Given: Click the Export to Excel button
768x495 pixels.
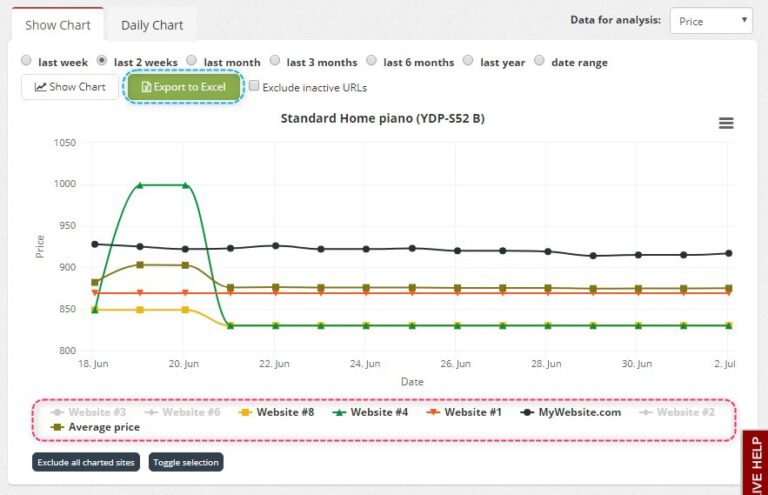Looking at the screenshot, I should (x=184, y=87).
